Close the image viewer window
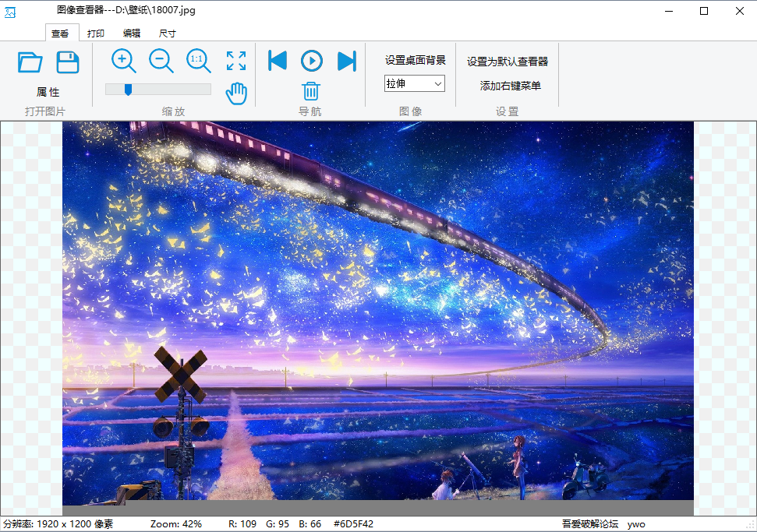 tap(740, 11)
